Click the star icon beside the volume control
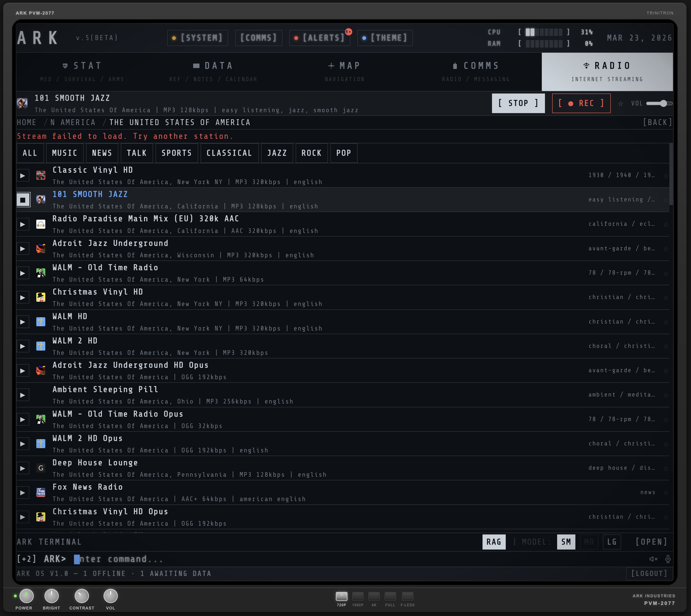Image resolution: width=691 pixels, height=616 pixels. click(x=621, y=103)
